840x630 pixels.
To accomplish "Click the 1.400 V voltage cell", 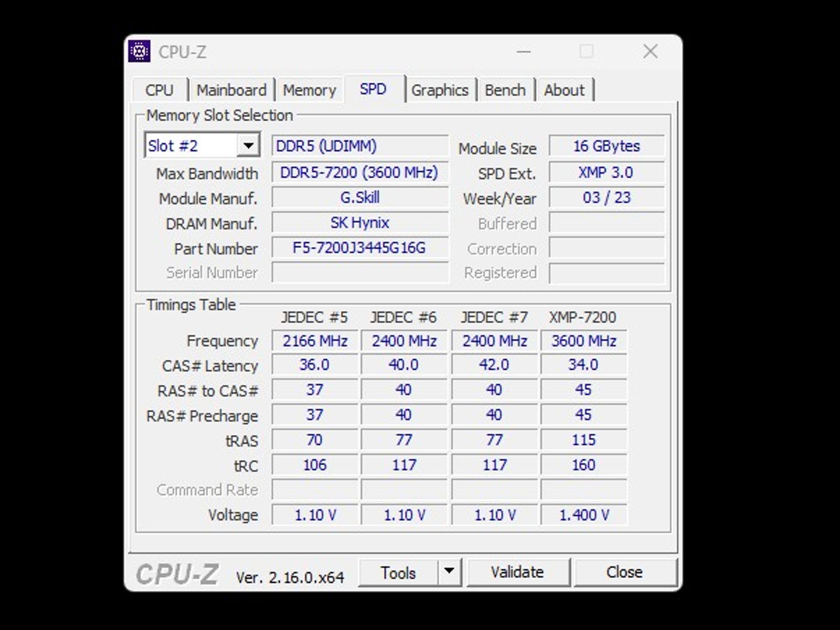I will (x=584, y=515).
